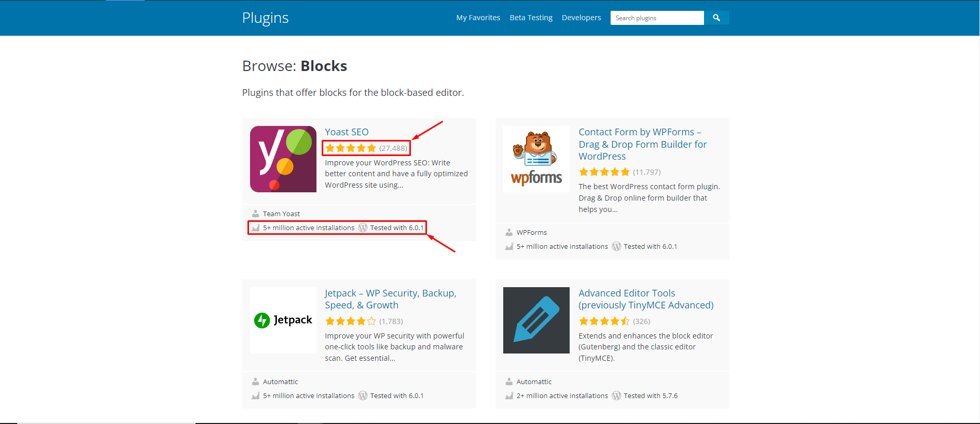Click installations chart icon in Yoast card
The width and height of the screenshot is (980, 424).
[x=256, y=228]
